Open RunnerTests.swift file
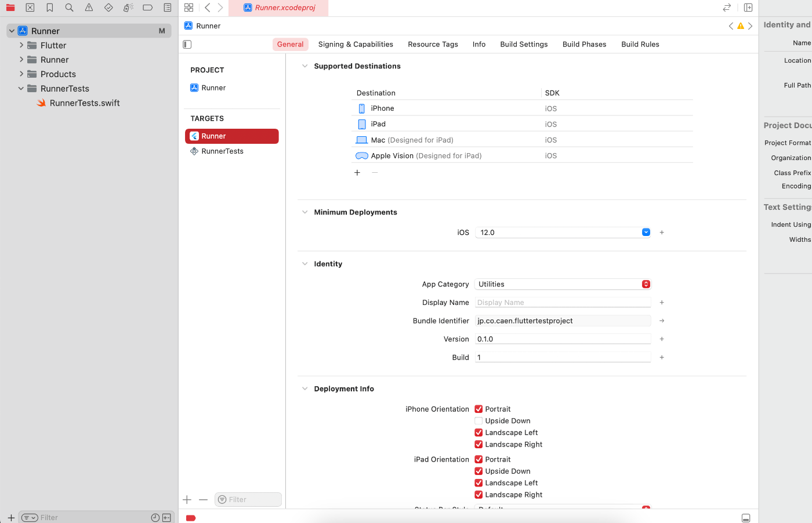The width and height of the screenshot is (812, 523). coord(85,103)
